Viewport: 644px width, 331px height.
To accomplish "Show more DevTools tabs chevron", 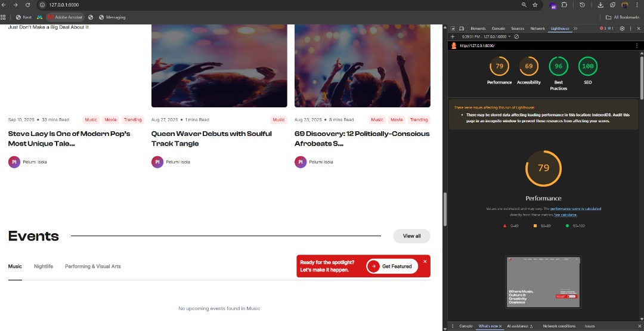I will (x=575, y=28).
